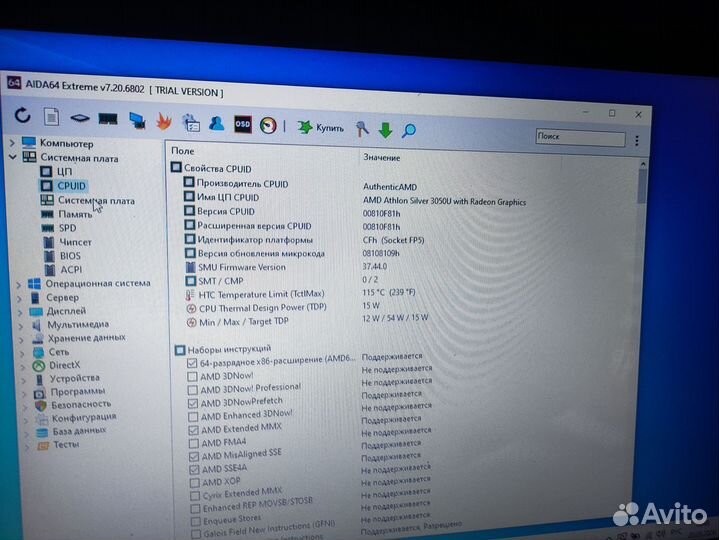This screenshot has height=540, width=719.
Task: Expand the Мультимедиа tree node
Action: click(x=21, y=326)
